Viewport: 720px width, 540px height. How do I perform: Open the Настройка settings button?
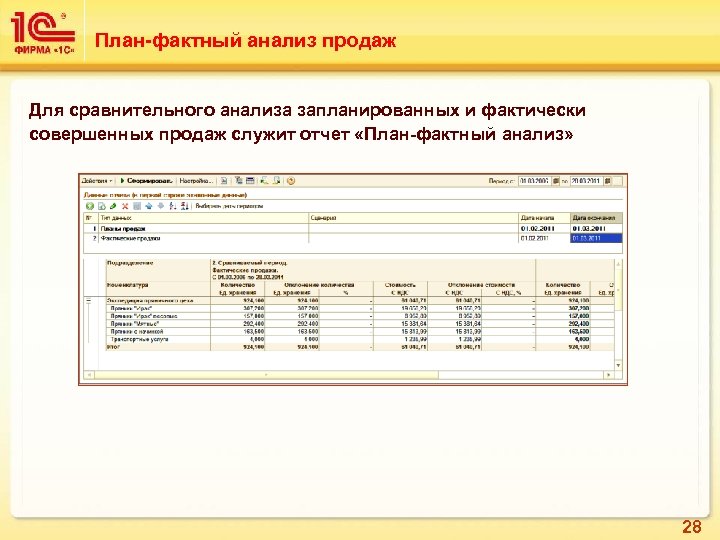tap(196, 181)
